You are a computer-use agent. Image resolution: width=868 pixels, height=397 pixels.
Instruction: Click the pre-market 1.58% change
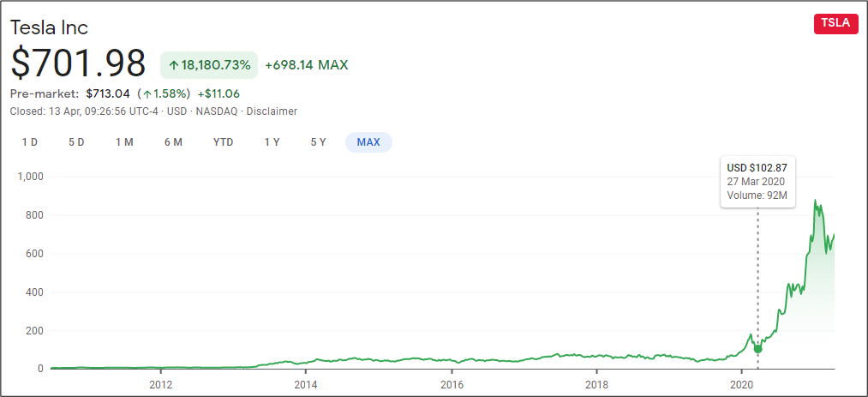[164, 93]
